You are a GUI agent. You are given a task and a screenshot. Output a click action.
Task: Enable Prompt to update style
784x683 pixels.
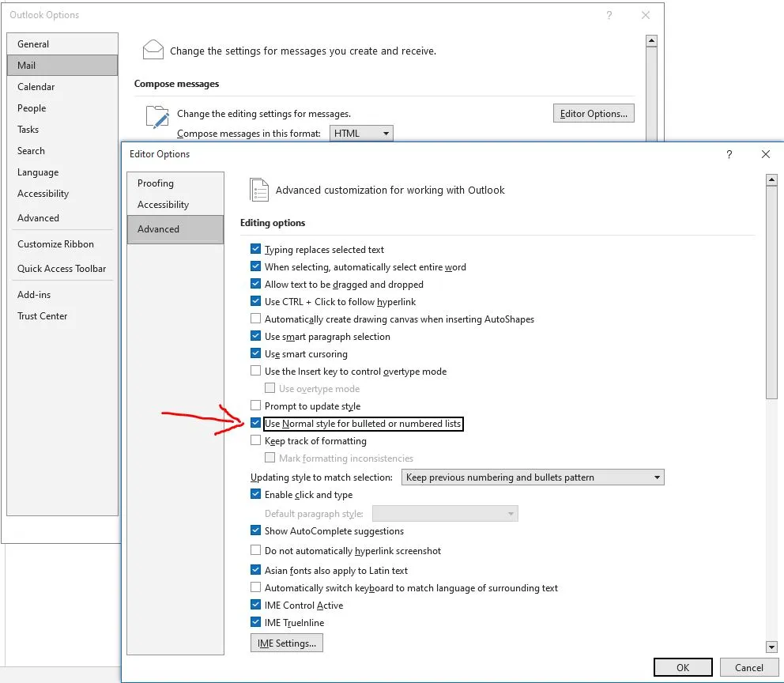(x=256, y=406)
